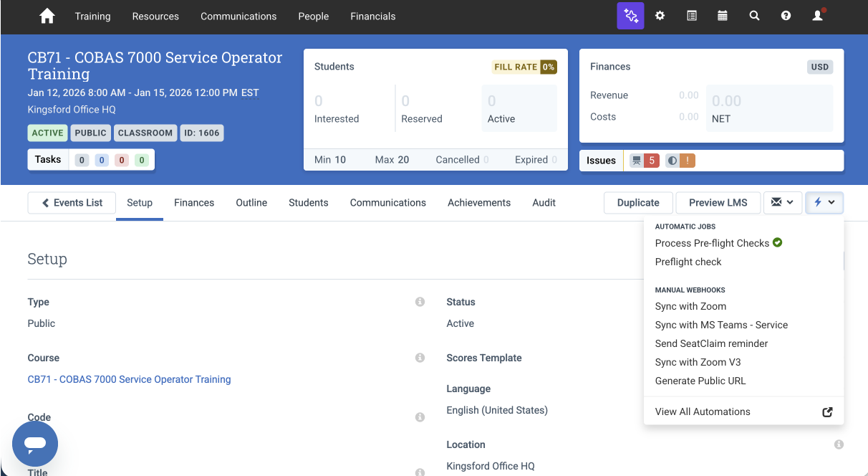The image size is (868, 476).
Task: Click the ID: 1606 tag
Action: point(201,133)
